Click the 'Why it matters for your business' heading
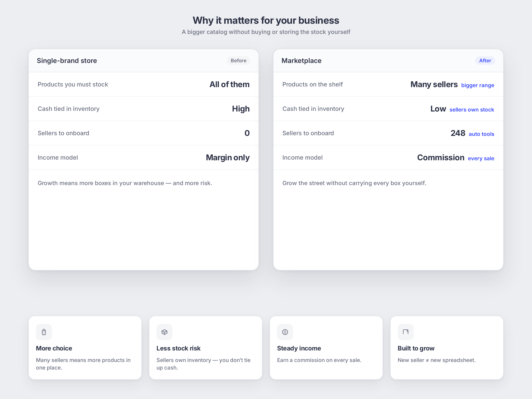The height and width of the screenshot is (399, 532). click(266, 20)
